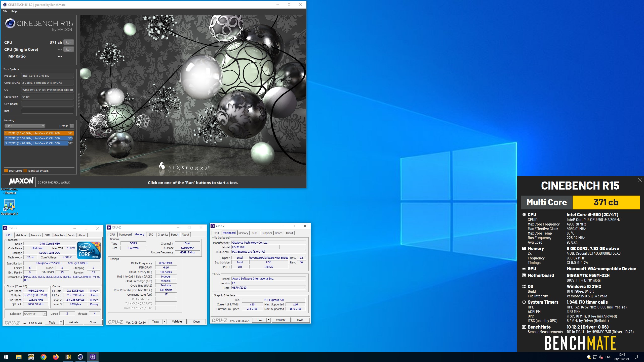Image resolution: width=644 pixels, height=362 pixels.
Task: Click Validate in the CPU-Z Mainboard window
Action: pos(281,320)
